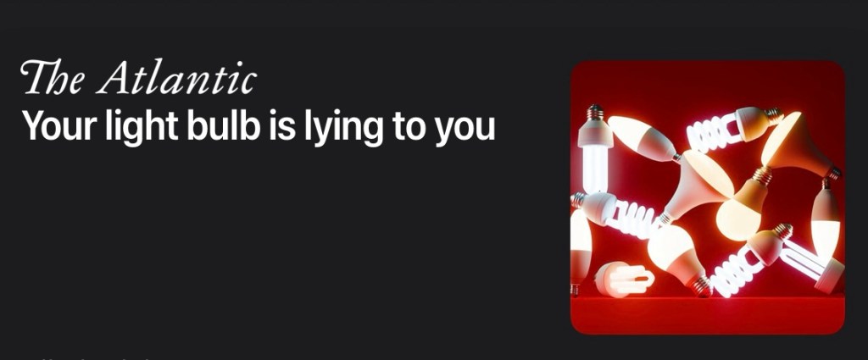
Task: Click the spiral bulb at thumbnail's lower right
Action: (750, 260)
